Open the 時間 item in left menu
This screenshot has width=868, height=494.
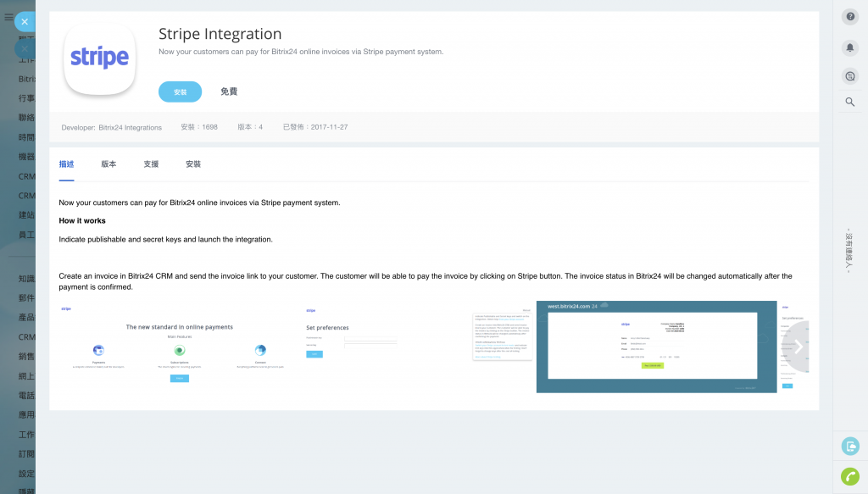pyautogui.click(x=26, y=137)
